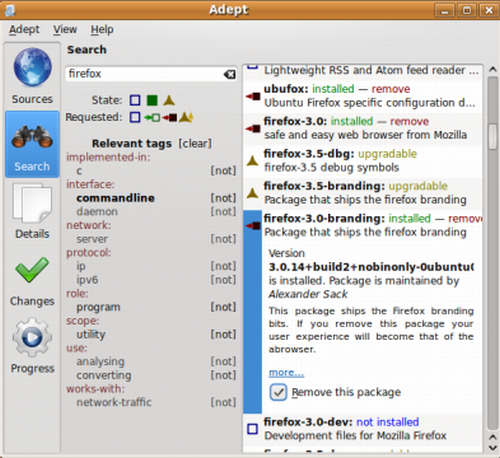Exclude program tag with [not]
500x458 pixels.
tap(223, 307)
